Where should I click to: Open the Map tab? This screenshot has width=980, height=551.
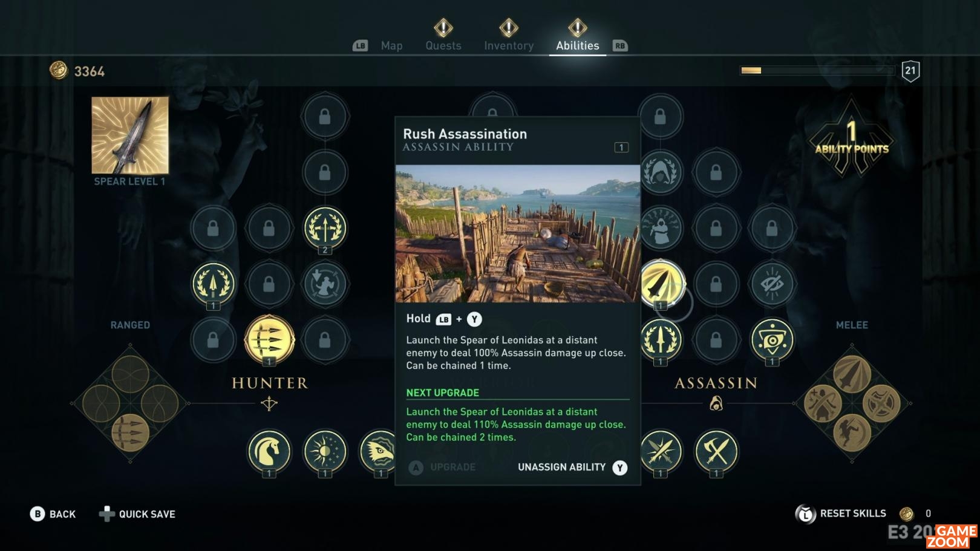coord(391,45)
